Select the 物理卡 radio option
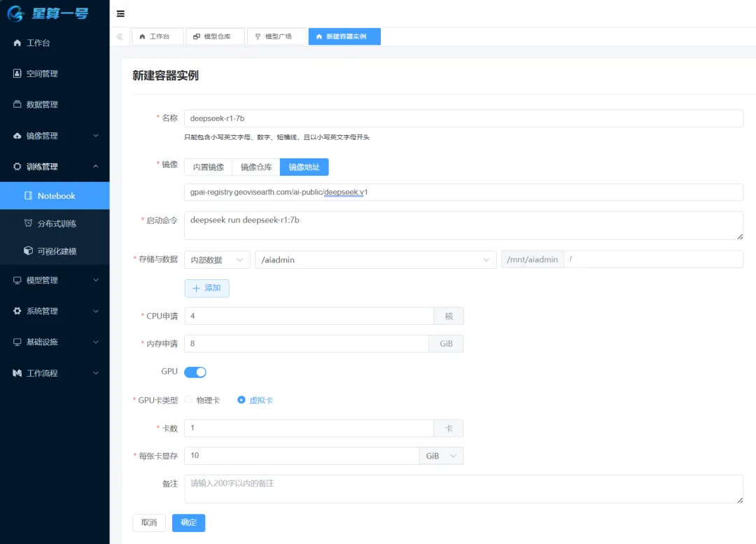Screen dimensions: 756x544 pos(188,400)
